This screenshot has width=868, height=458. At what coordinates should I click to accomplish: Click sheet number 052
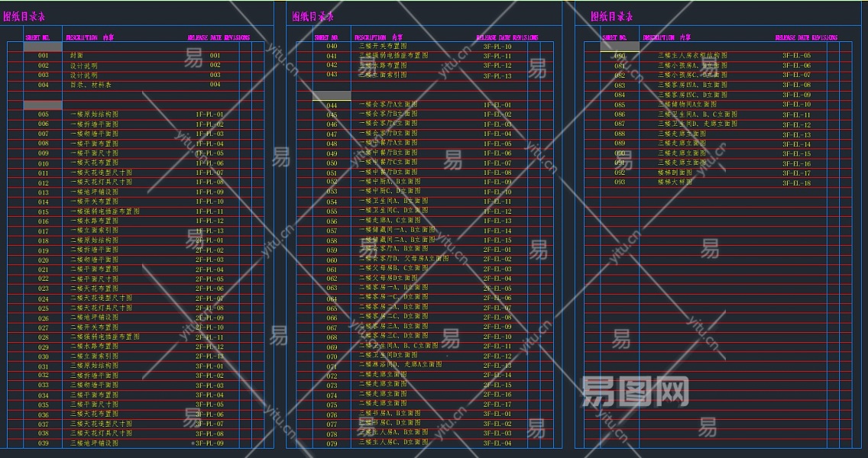tap(332, 182)
